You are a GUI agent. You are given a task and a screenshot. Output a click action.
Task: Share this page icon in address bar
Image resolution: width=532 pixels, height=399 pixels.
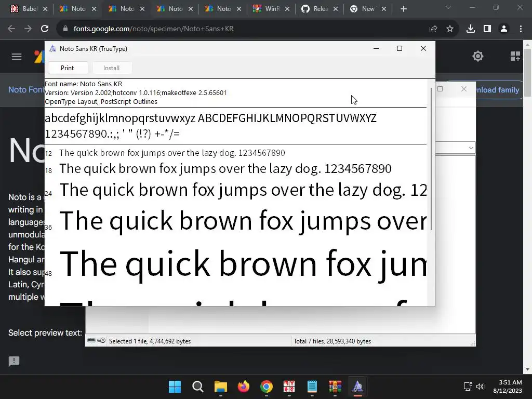(x=433, y=29)
